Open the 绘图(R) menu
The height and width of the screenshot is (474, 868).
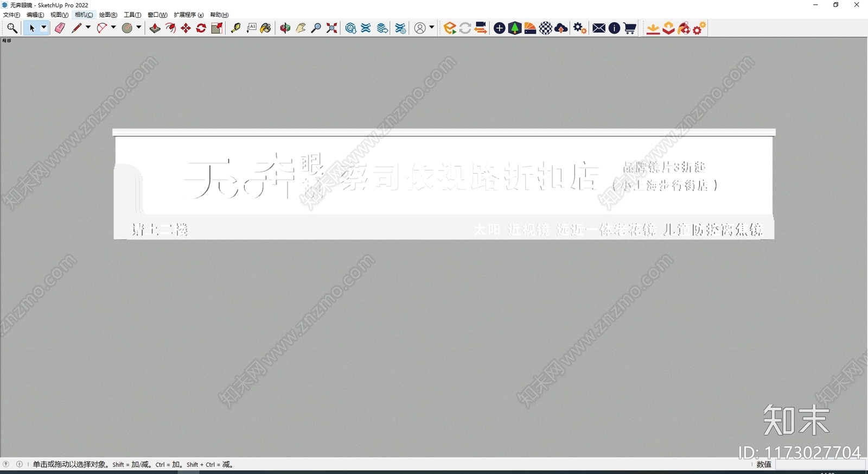108,15
